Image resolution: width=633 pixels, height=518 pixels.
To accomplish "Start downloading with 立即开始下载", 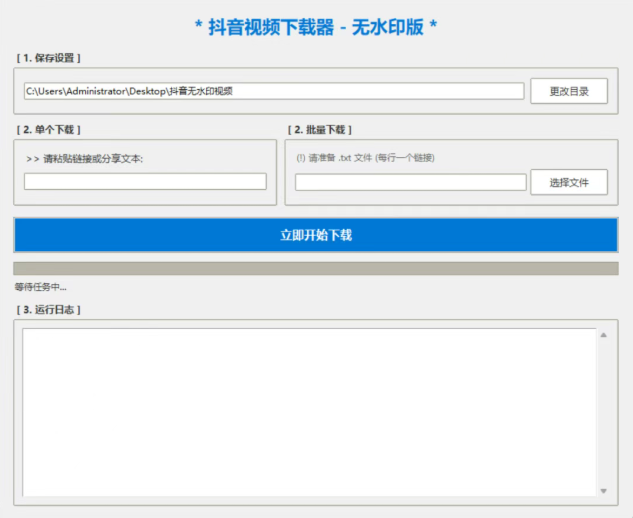I will click(316, 235).
